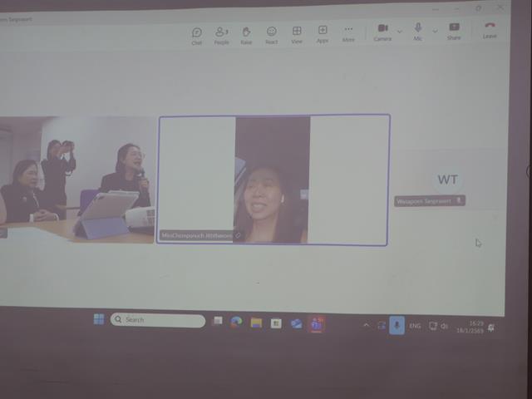Open the Apps button in meeting toolbar
532x399 pixels.
coord(322,33)
